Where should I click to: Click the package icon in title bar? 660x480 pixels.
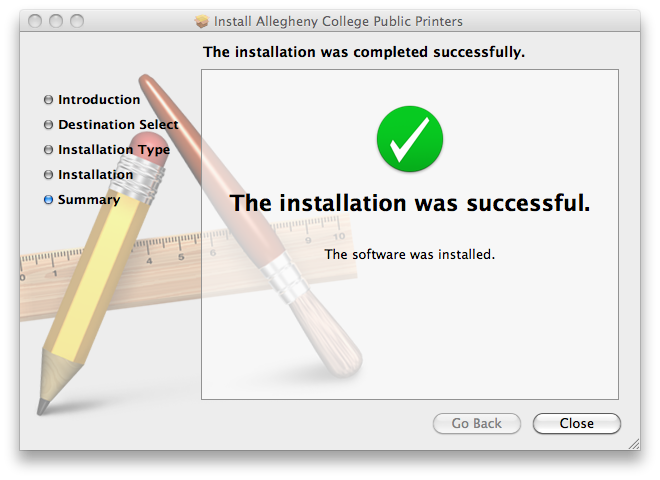click(x=202, y=21)
